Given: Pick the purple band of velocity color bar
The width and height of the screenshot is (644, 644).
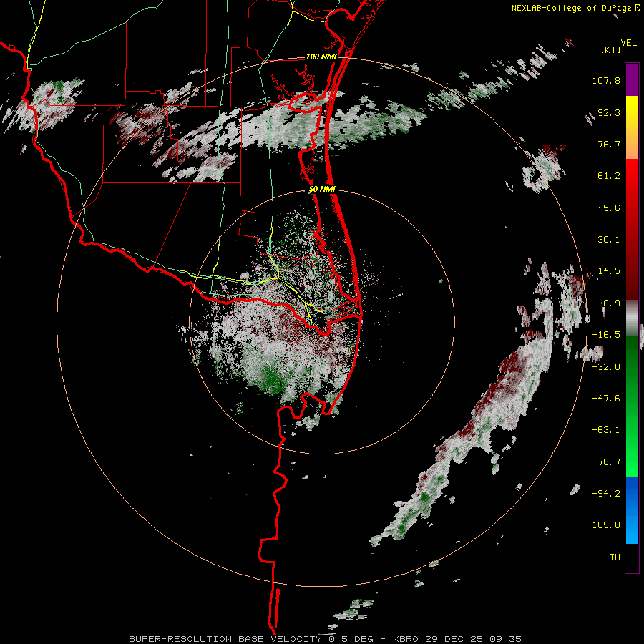Looking at the screenshot, I should coord(632,79).
